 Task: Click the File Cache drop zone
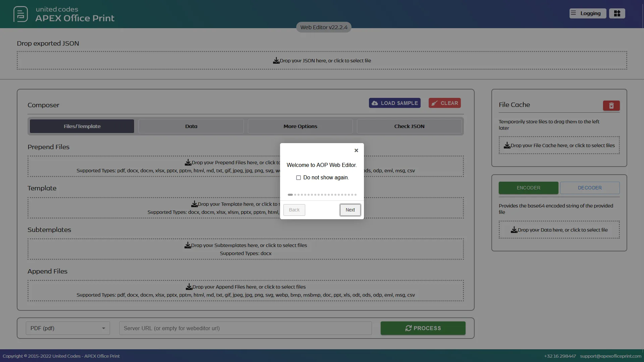pos(559,145)
